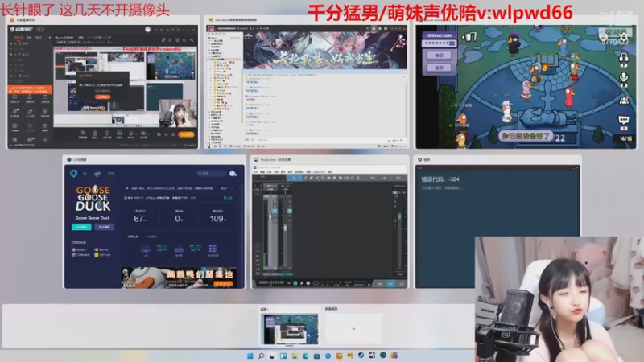
Task: Open the gear settings icon in the game window
Action: pyautogui.click(x=624, y=36)
